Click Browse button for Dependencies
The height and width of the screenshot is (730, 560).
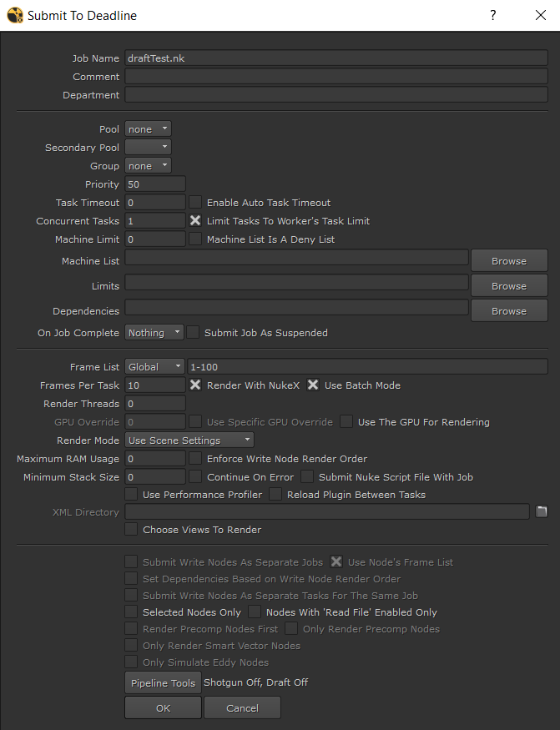pos(508,310)
